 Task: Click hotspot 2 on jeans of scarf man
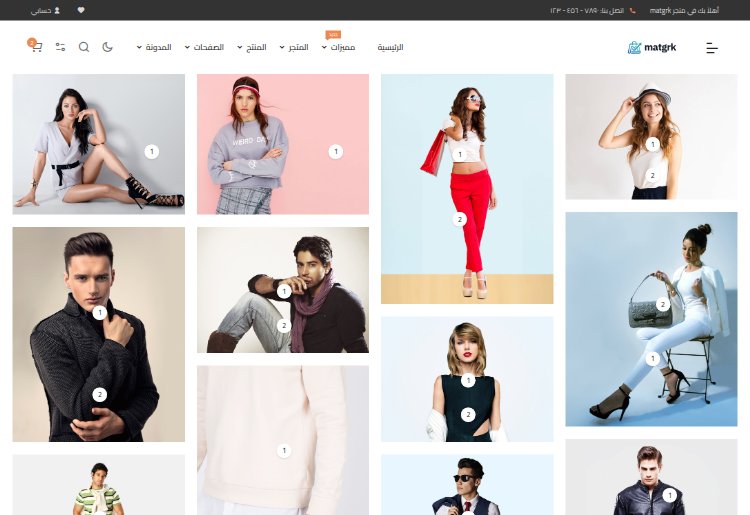coord(284,326)
